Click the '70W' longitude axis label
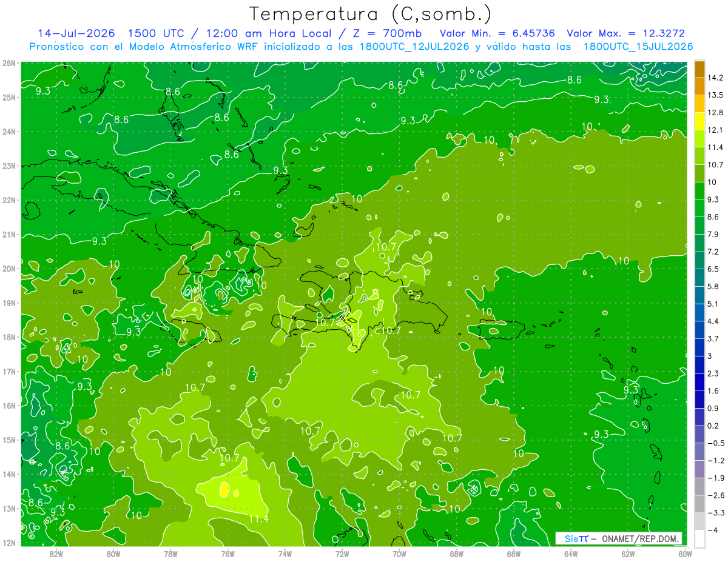Viewport: 728px width, 562px height. [399, 553]
